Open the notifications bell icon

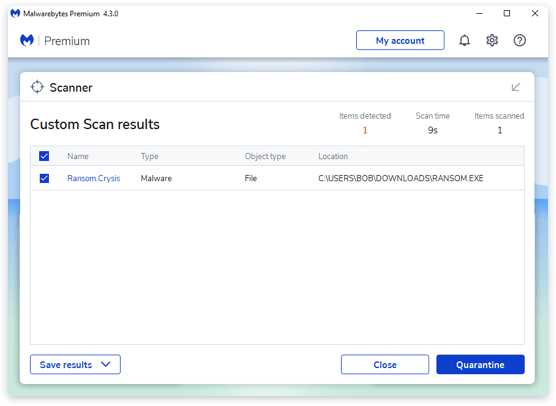[464, 40]
